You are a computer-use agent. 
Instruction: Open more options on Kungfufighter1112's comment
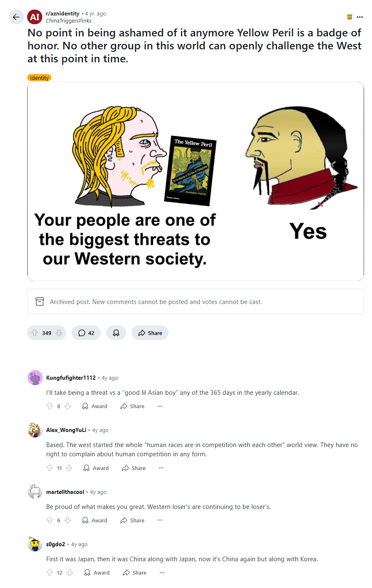(x=160, y=406)
